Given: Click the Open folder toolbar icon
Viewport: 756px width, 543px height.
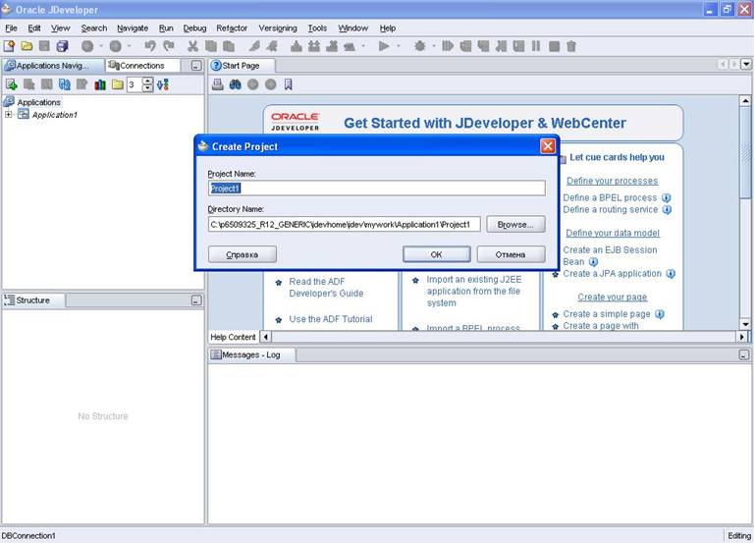Looking at the screenshot, I should pyautogui.click(x=27, y=46).
